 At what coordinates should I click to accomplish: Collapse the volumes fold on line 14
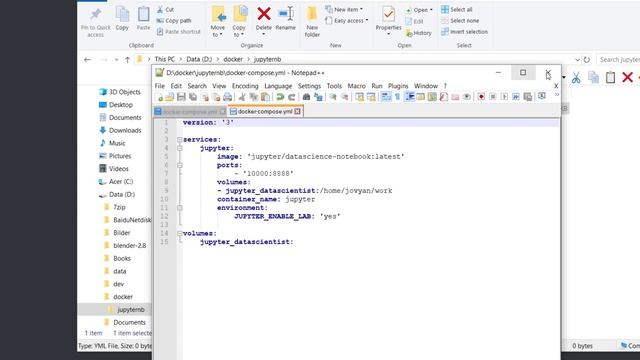pyautogui.click(x=180, y=233)
